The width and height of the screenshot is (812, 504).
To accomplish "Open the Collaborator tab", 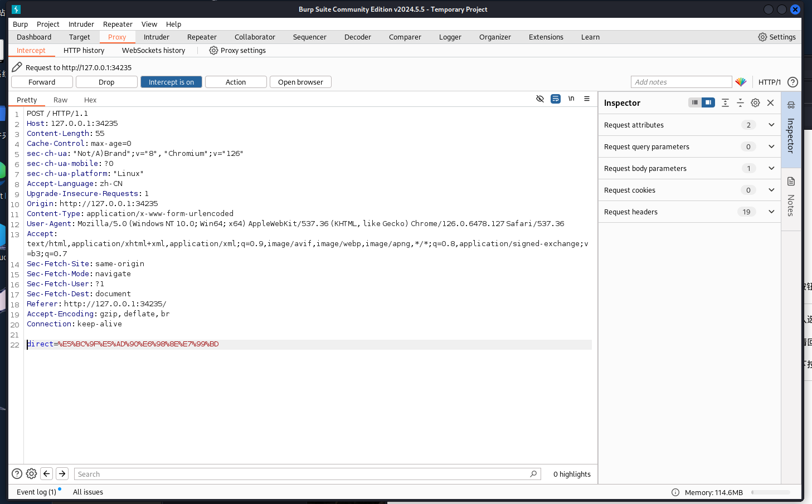I will point(255,37).
